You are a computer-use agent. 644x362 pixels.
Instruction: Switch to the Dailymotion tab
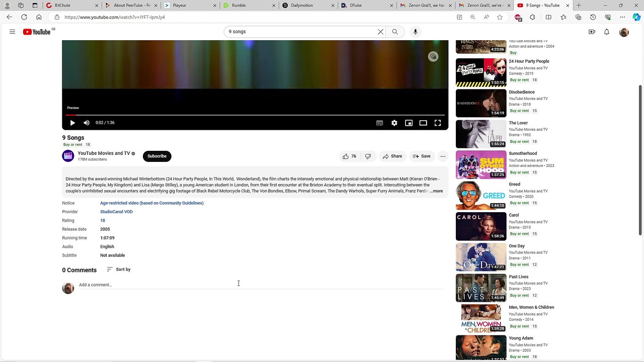tap(307, 6)
